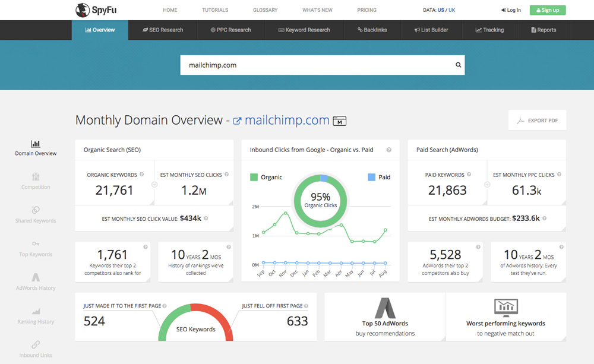Open Top 50 AdWords buy recommendations

coord(385,316)
